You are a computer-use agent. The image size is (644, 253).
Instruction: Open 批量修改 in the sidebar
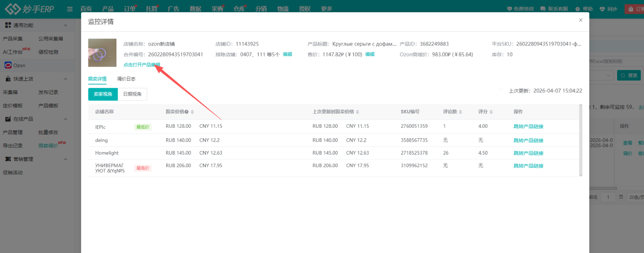click(x=48, y=133)
